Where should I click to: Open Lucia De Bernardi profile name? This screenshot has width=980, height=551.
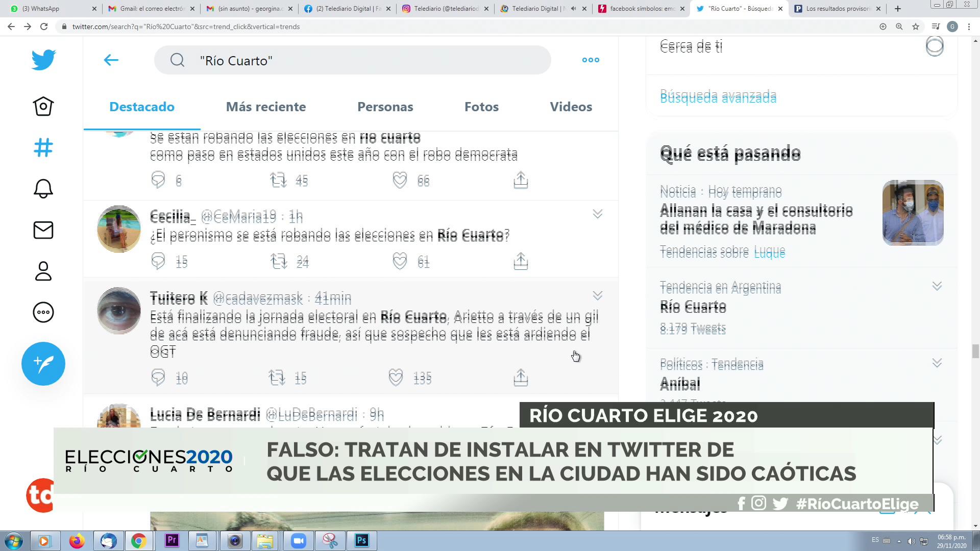pos(205,414)
